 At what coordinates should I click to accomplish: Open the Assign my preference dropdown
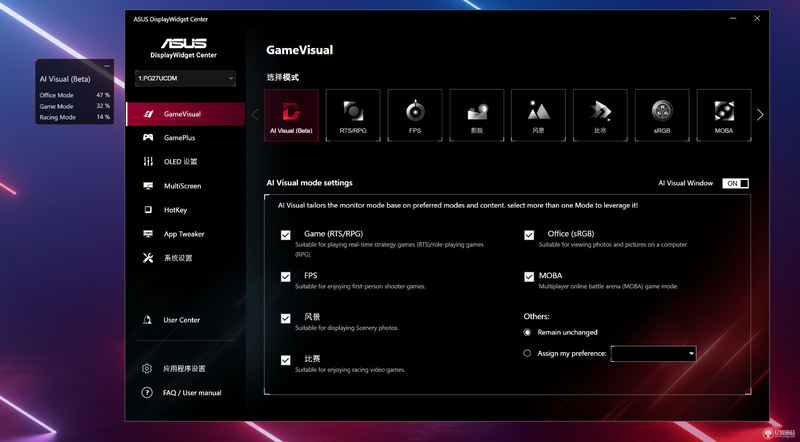[x=654, y=354]
